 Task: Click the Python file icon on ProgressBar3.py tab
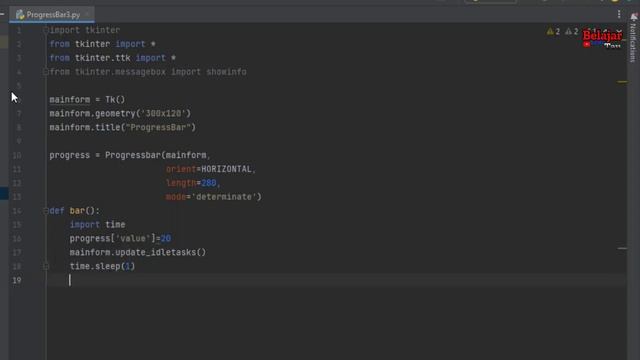coord(20,15)
